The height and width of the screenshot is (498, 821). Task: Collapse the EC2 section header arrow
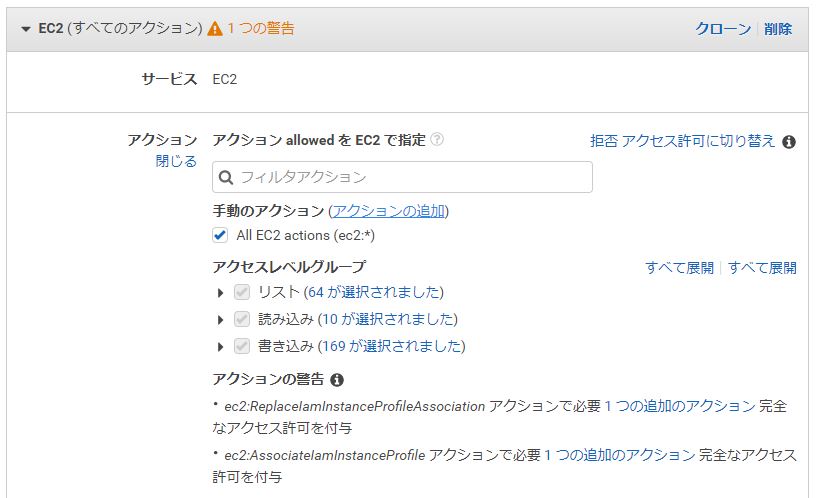(26, 29)
